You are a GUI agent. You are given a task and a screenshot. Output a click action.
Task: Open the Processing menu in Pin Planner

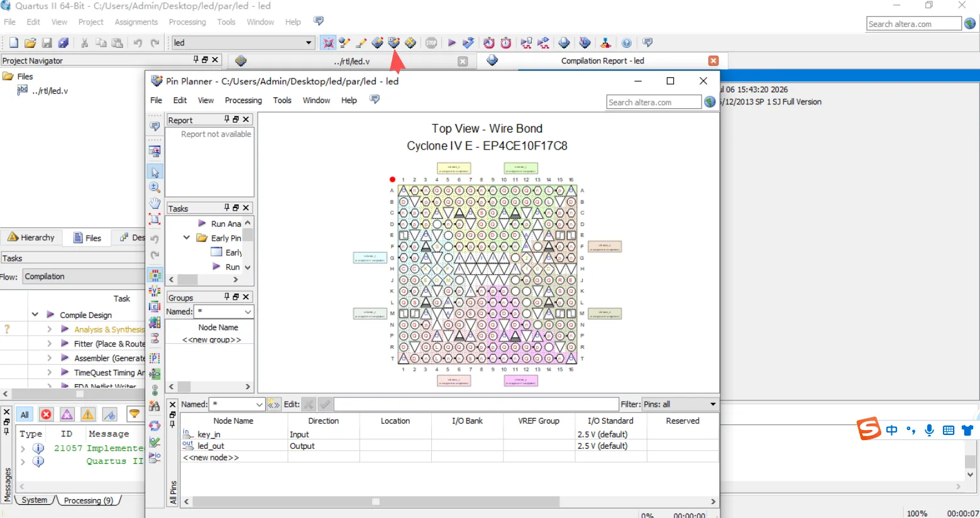pos(243,101)
